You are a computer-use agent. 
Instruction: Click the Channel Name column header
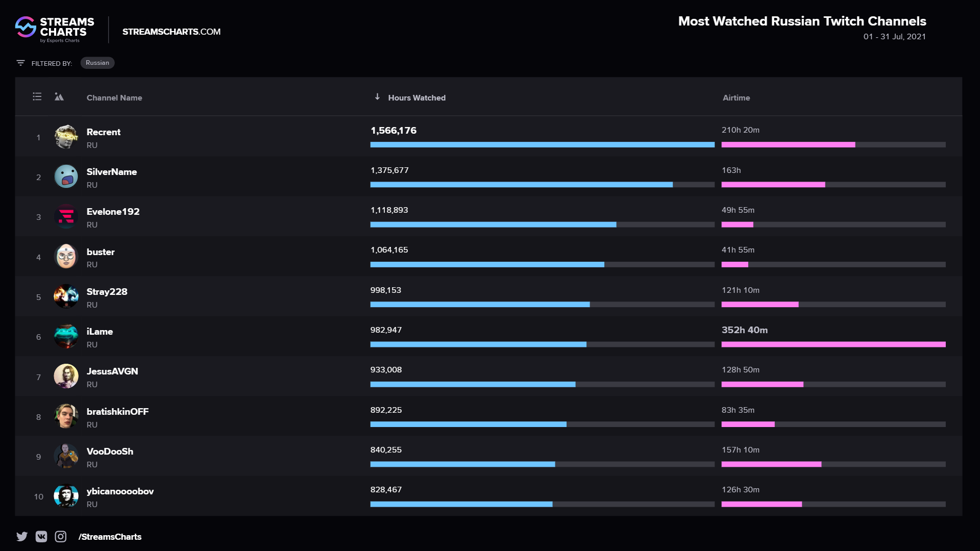tap(114, 97)
